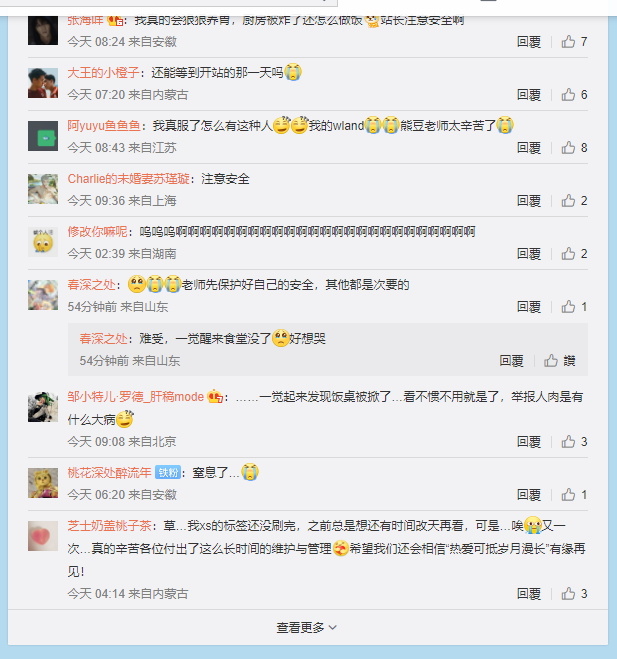Thumbs-up 桃花深处醉流年's comment
Screen dimensions: 617x659
(x=574, y=494)
